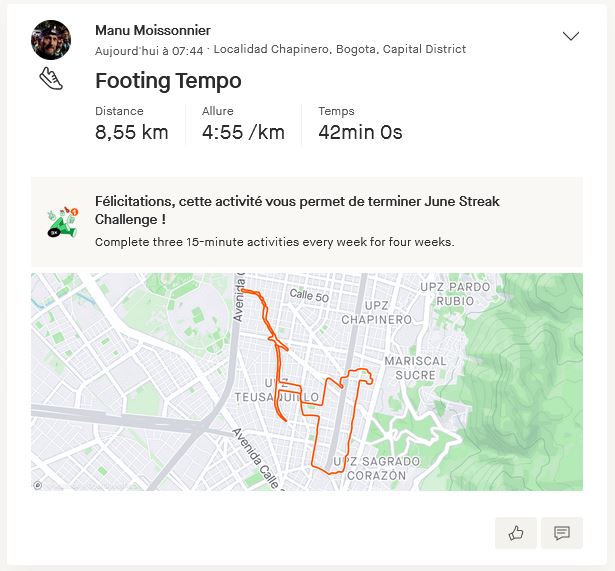Click the Mariscal Sucre map label

coord(415,368)
